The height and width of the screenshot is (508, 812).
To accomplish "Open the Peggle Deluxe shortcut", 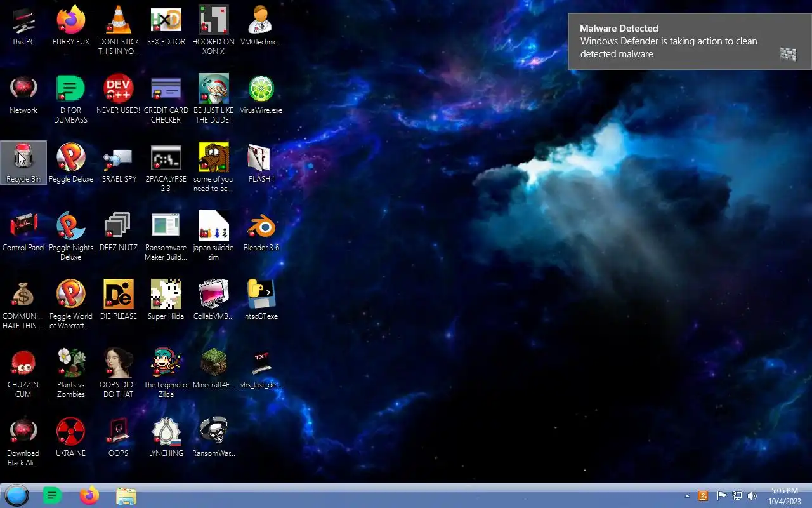I will point(71,164).
